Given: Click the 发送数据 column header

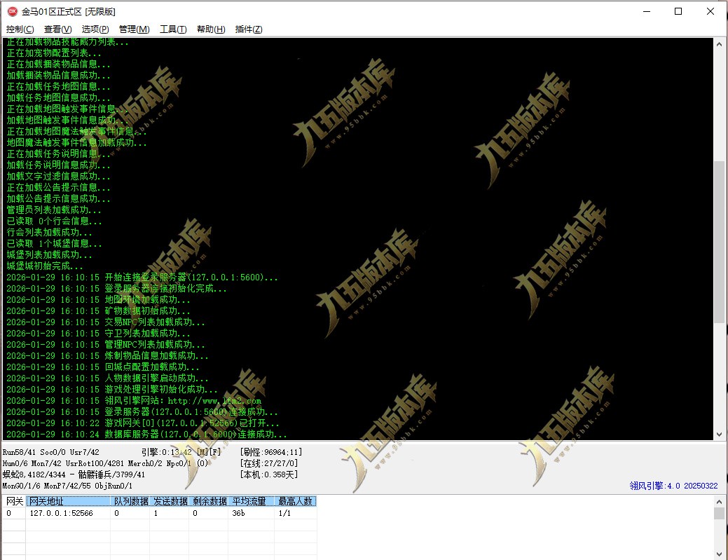Looking at the screenshot, I should (170, 502).
